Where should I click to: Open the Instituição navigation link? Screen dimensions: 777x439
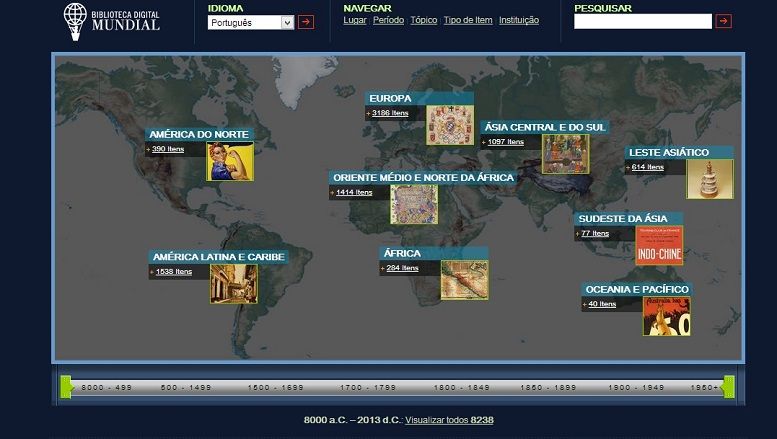[518, 20]
